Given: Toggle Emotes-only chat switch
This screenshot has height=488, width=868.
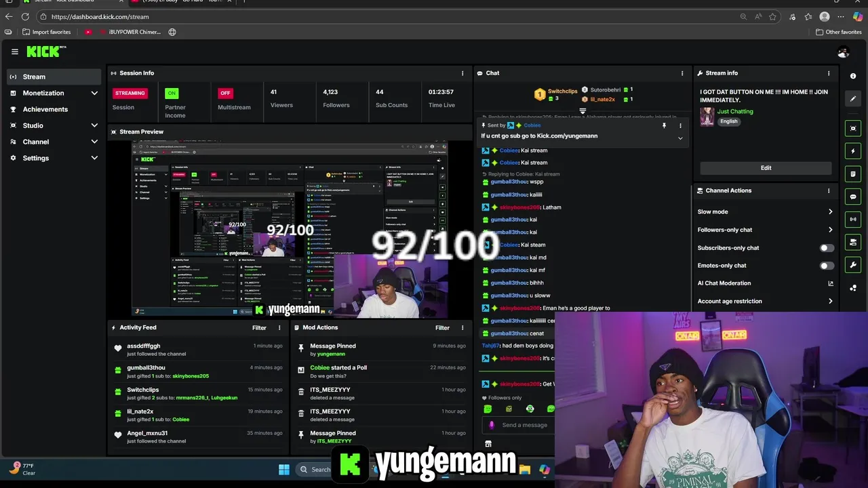Looking at the screenshot, I should pyautogui.click(x=827, y=266).
